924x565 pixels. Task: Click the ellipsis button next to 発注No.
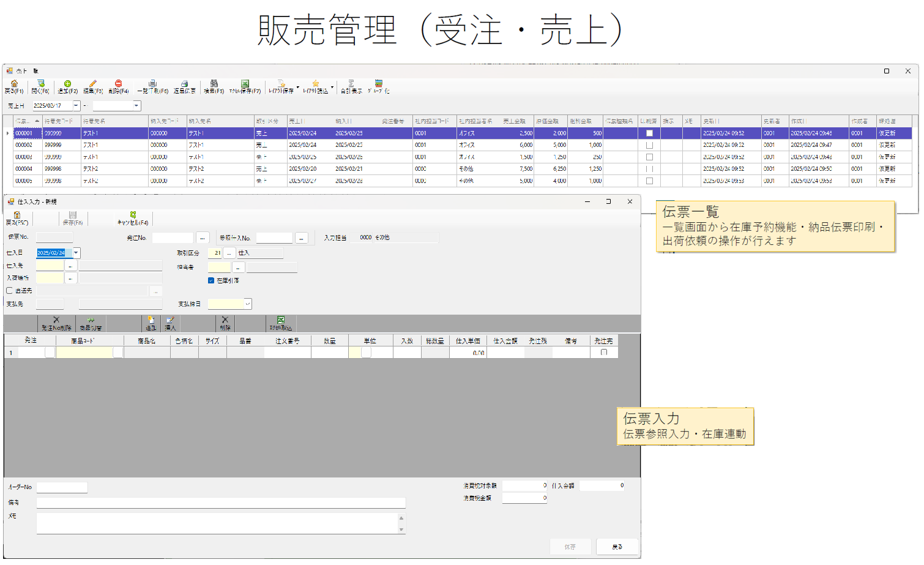(203, 238)
